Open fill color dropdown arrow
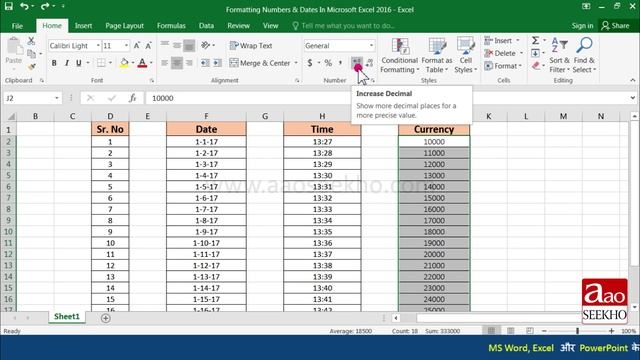 [x=133, y=63]
